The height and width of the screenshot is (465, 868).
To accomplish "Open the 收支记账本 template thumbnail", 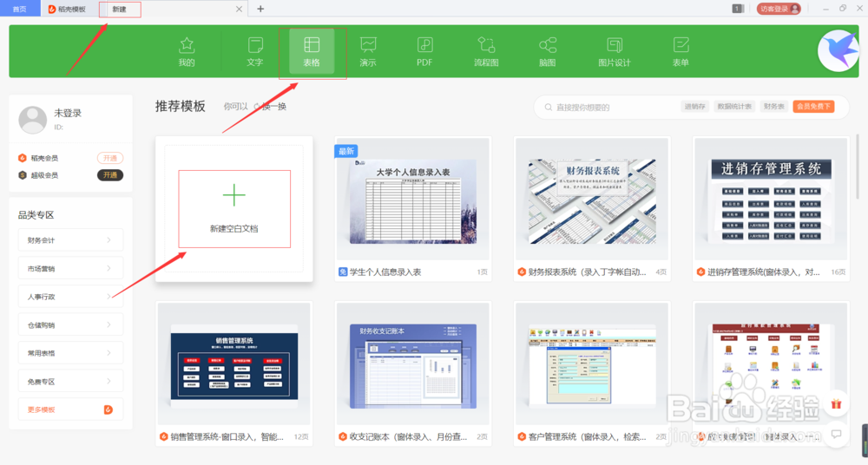I will point(412,364).
